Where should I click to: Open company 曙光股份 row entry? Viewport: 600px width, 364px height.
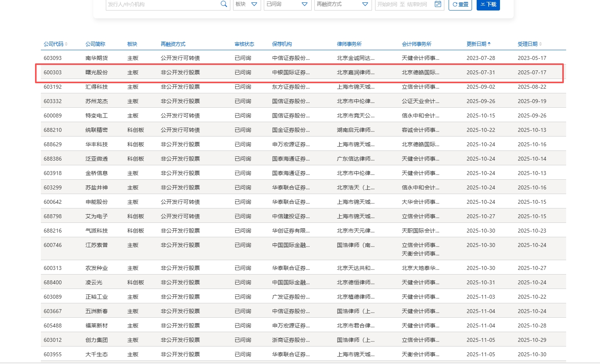pos(96,72)
